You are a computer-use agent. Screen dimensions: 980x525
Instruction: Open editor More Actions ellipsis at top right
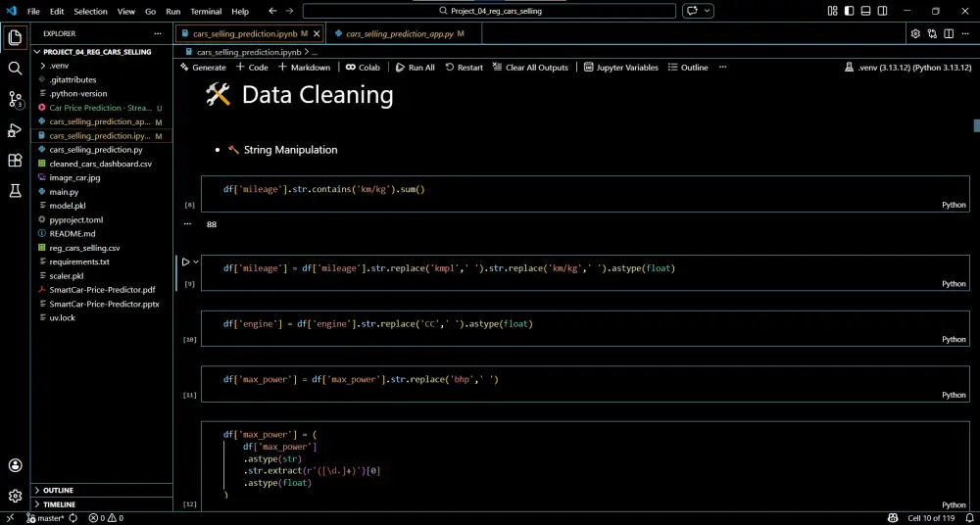pyautogui.click(x=965, y=33)
